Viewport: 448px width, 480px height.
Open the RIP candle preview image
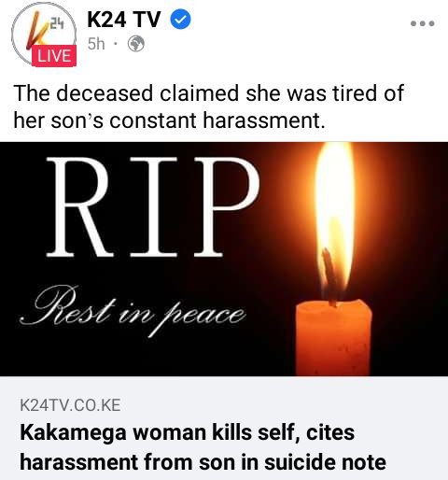[224, 259]
